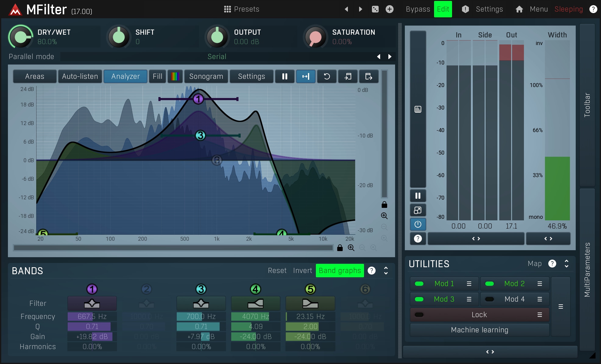The image size is (601, 364).
Task: Adjust the Dry/Wet knob
Action: point(20,37)
